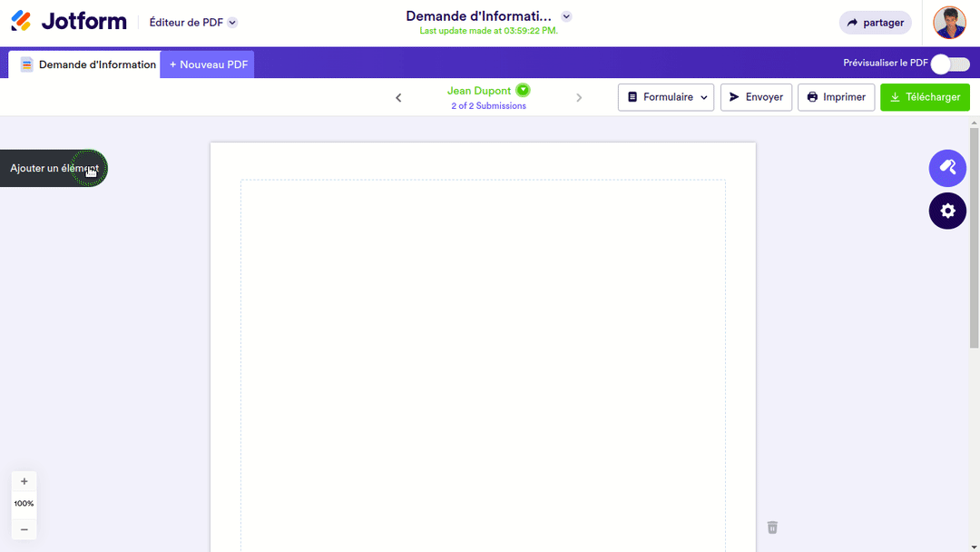Screen dimensions: 980x552
Task: Click the vertical page scrollbar
Action: click(x=975, y=236)
